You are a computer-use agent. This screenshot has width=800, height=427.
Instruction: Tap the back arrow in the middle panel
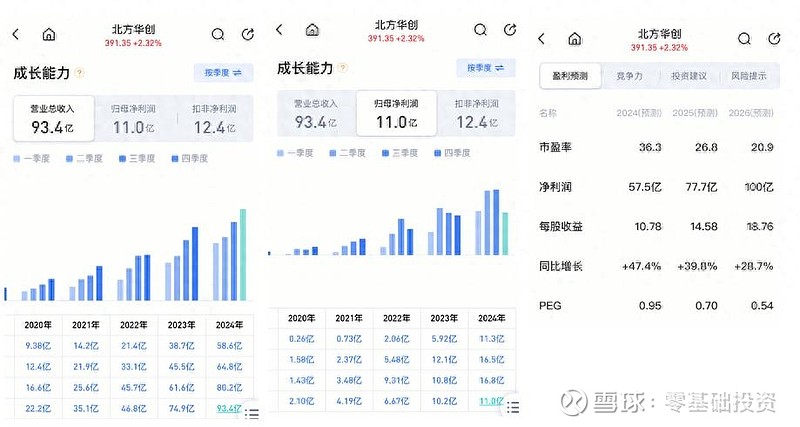point(279,30)
